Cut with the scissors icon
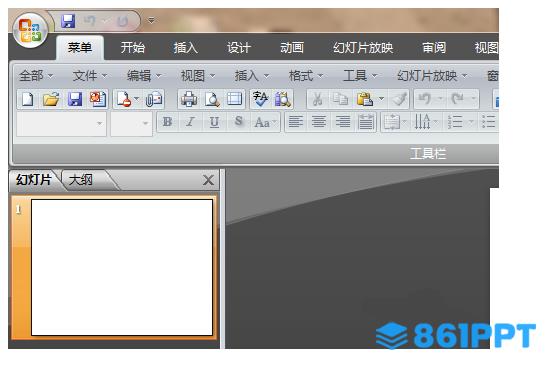This screenshot has height=370, width=546. (x=317, y=99)
